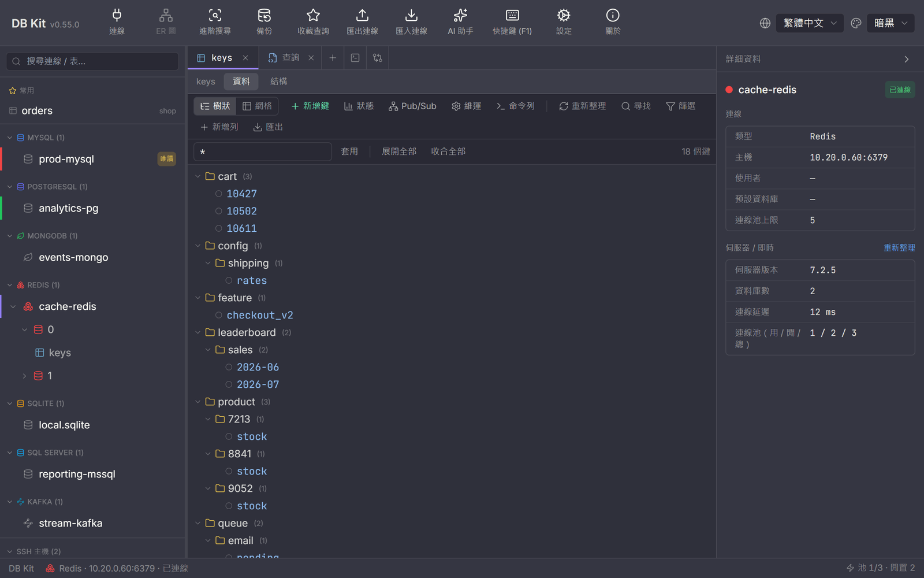The image size is (924, 578).
Task: Collapse the 詳細資料 panel
Action: pos(907,59)
